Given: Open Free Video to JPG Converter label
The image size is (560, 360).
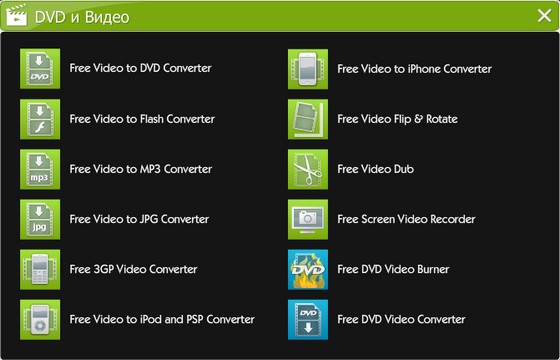Looking at the screenshot, I should tap(139, 219).
